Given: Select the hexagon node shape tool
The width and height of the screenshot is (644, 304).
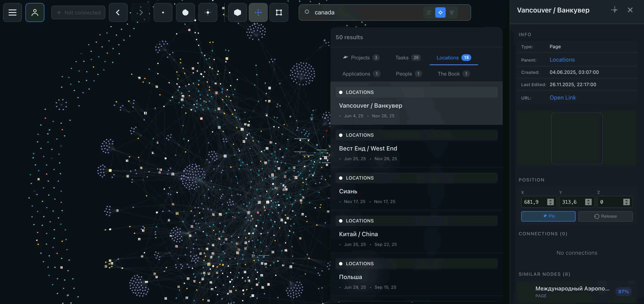Looking at the screenshot, I should (237, 12).
